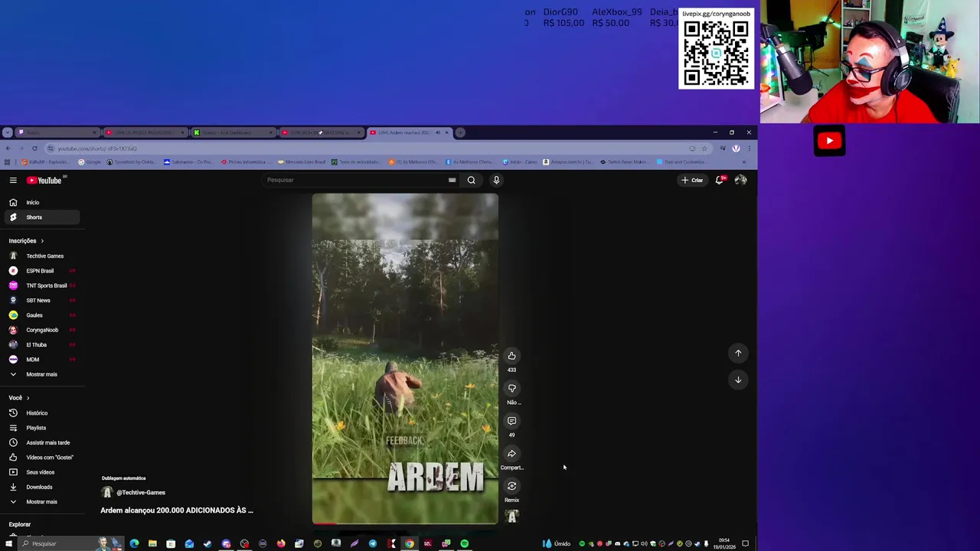Share the Short with 'Compart...' icon
The image size is (980, 551).
(x=511, y=453)
